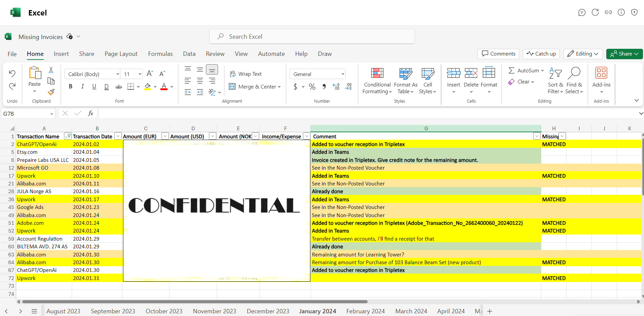The image size is (644, 316).
Task: Open Format As Table gallery
Action: (405, 81)
